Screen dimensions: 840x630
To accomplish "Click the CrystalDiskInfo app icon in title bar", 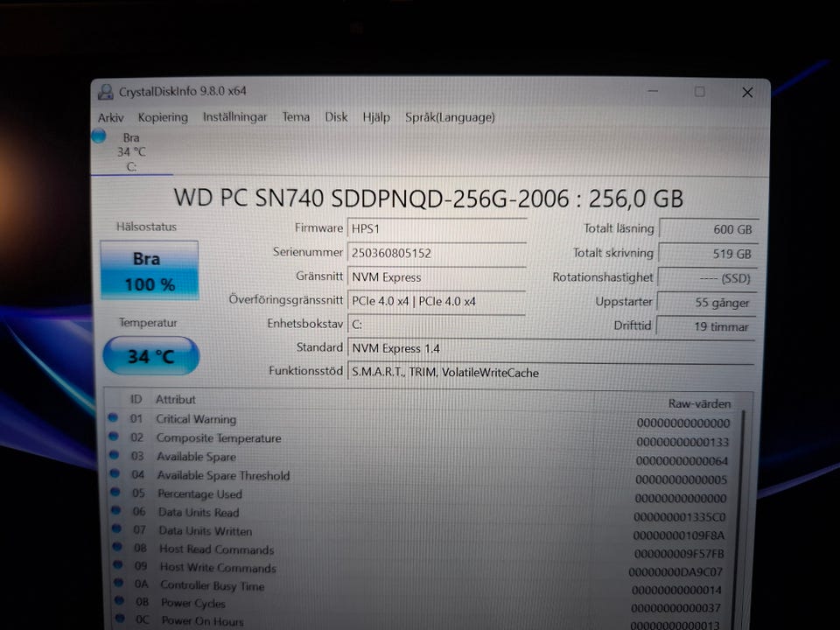I will tap(106, 92).
